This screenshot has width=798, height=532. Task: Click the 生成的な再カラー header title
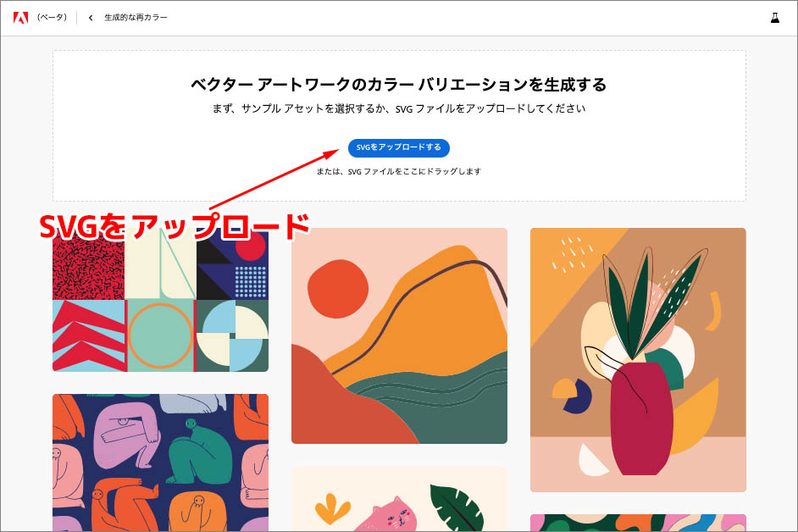(136, 18)
